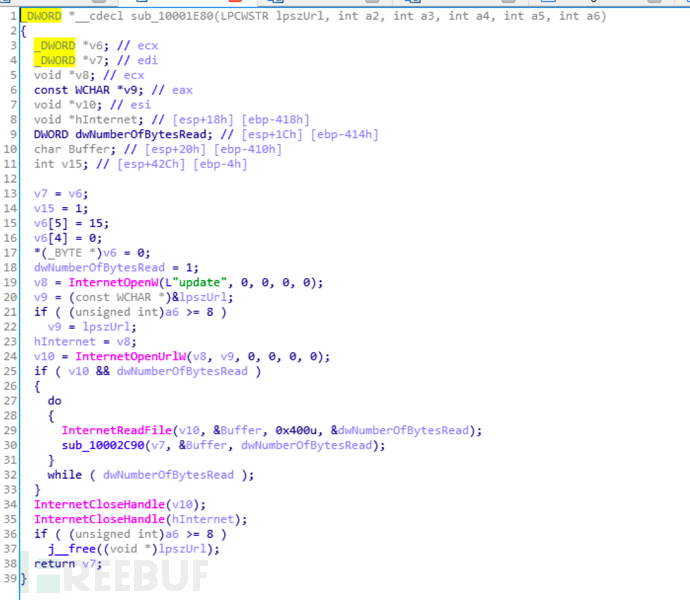Viewport: 690px width, 600px height.
Task: Click the '[ebp-418h]' stack offset comment
Action: (x=275, y=120)
